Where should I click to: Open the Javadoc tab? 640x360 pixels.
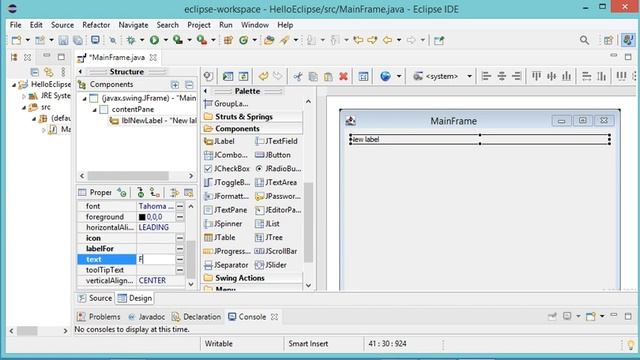click(147, 317)
